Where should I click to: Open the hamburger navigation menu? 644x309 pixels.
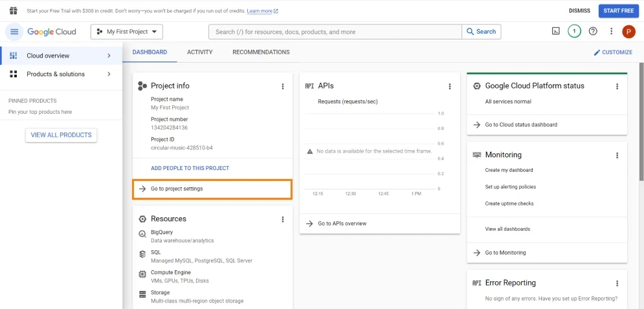pos(14,32)
